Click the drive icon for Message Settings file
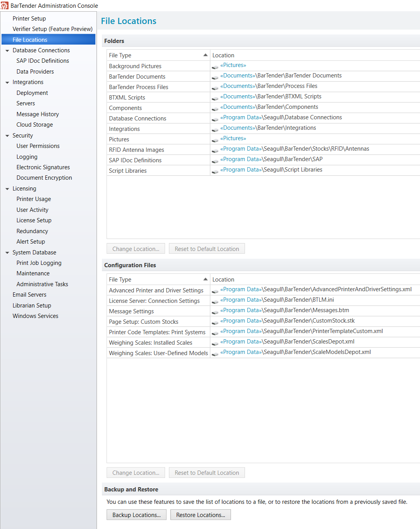This screenshot has width=420, height=529. (215, 312)
